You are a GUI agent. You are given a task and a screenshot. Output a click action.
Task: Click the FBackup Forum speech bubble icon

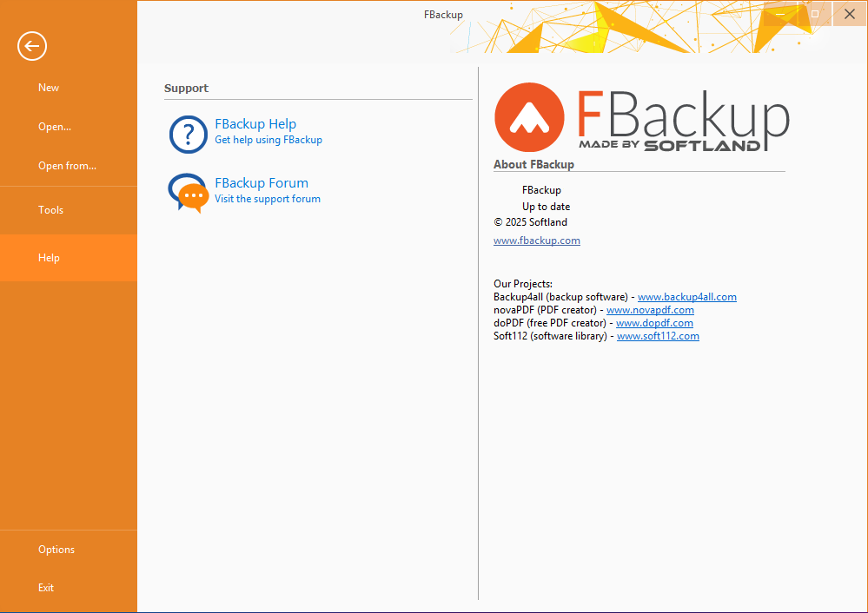(x=189, y=193)
